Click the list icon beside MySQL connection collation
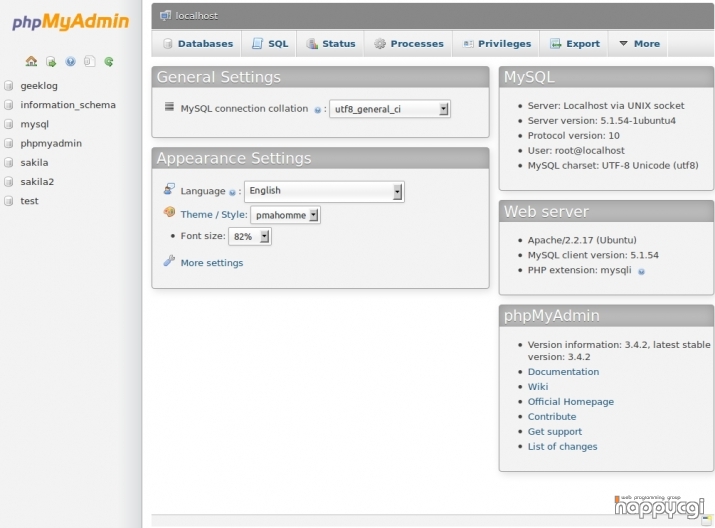Screen dimensions: 715x528 (169, 107)
